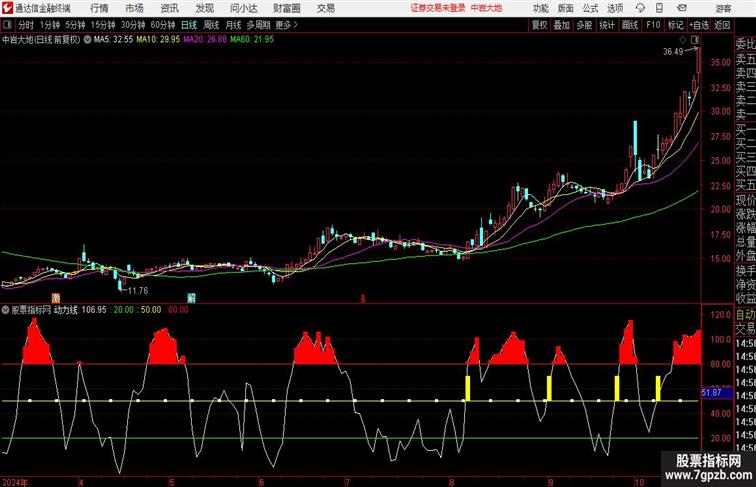This screenshot has height=487, width=756.
Task: Click the 多股 toolbar button
Action: pyautogui.click(x=584, y=25)
